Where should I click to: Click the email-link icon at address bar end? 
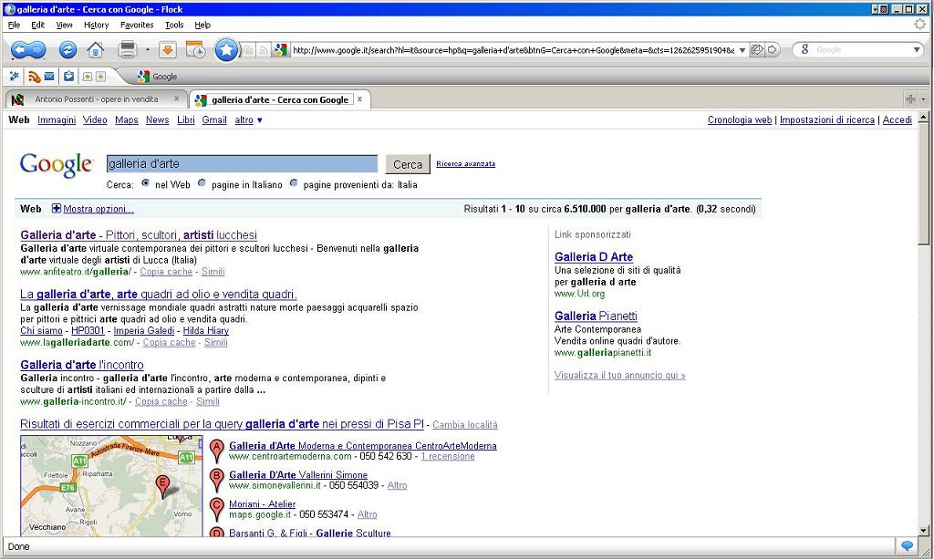click(757, 50)
